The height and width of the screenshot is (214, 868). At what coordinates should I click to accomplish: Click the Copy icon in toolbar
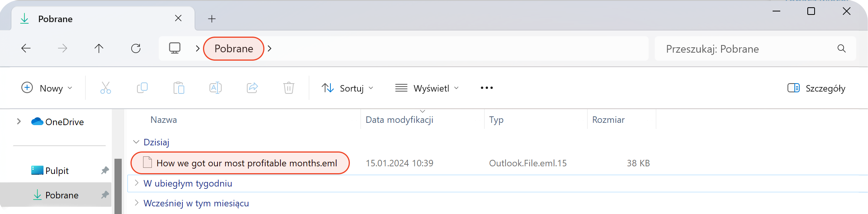tap(142, 88)
